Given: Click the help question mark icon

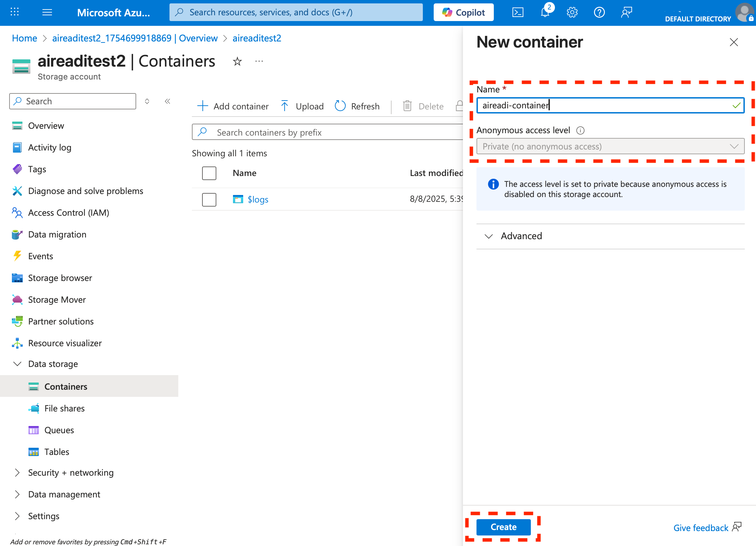Looking at the screenshot, I should tap(599, 13).
